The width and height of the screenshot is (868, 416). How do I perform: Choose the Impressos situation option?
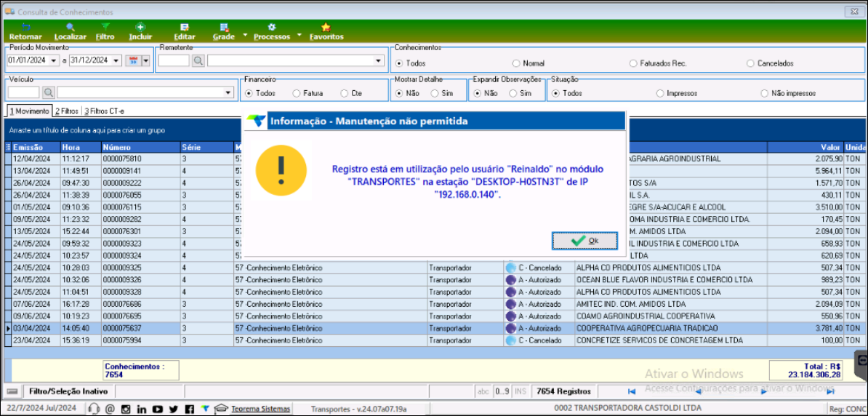(x=660, y=93)
